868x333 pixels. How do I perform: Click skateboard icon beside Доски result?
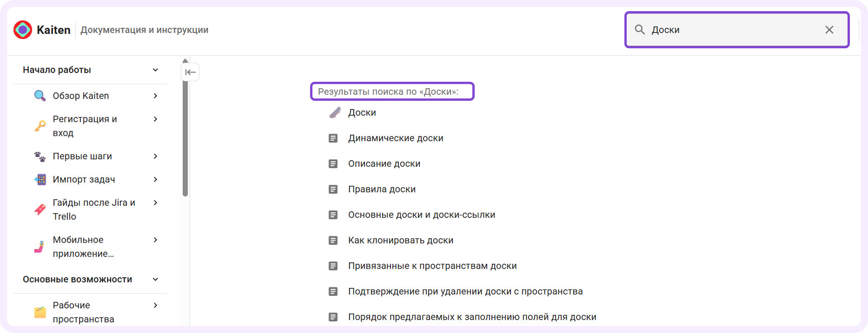(335, 112)
